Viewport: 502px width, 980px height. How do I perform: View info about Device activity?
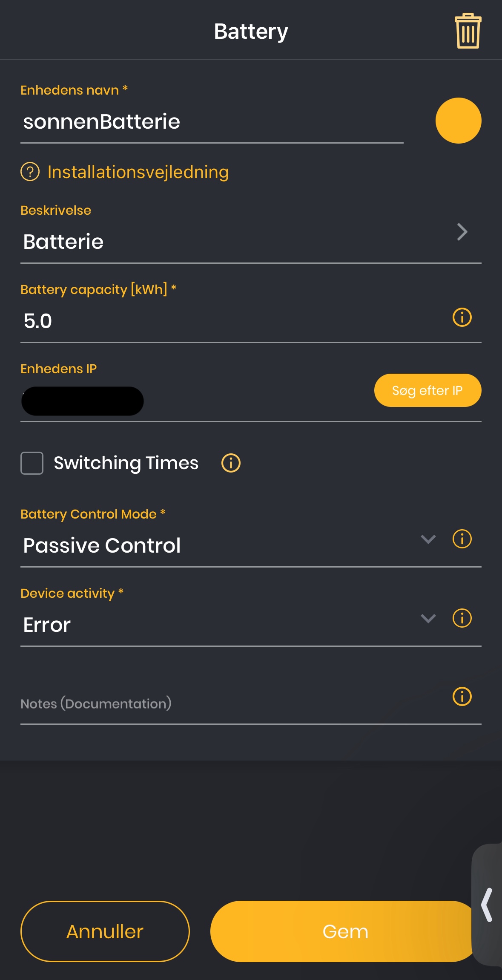462,618
